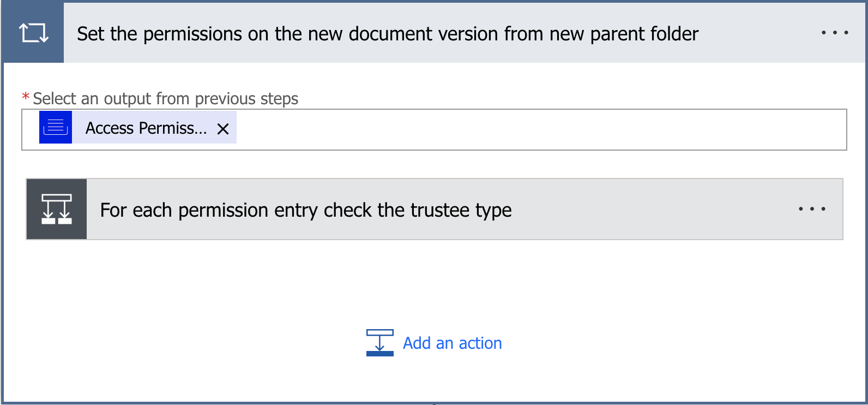Click the Condition step branching icon

click(57, 209)
